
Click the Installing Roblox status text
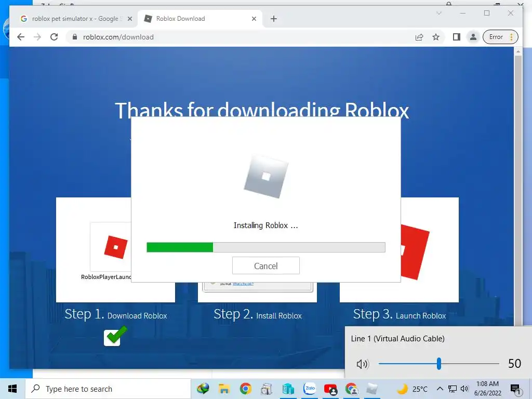click(265, 225)
